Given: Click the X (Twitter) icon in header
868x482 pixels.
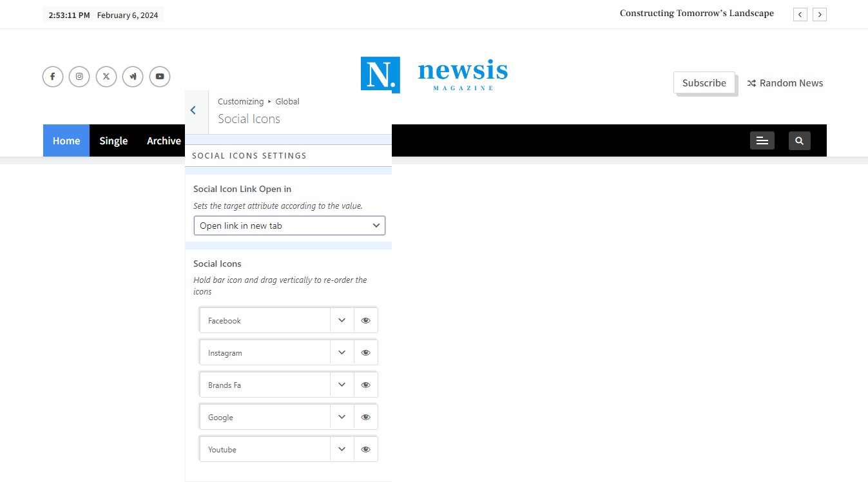Looking at the screenshot, I should point(106,77).
